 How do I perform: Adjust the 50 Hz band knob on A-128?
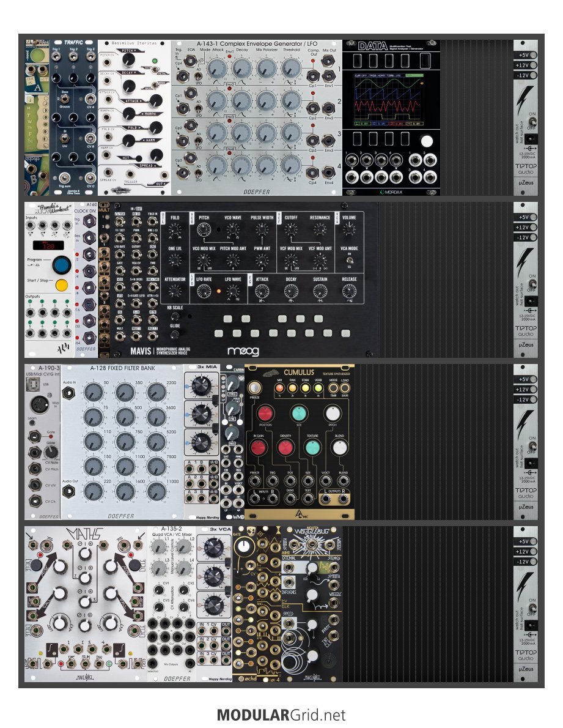pyautogui.click(x=93, y=392)
